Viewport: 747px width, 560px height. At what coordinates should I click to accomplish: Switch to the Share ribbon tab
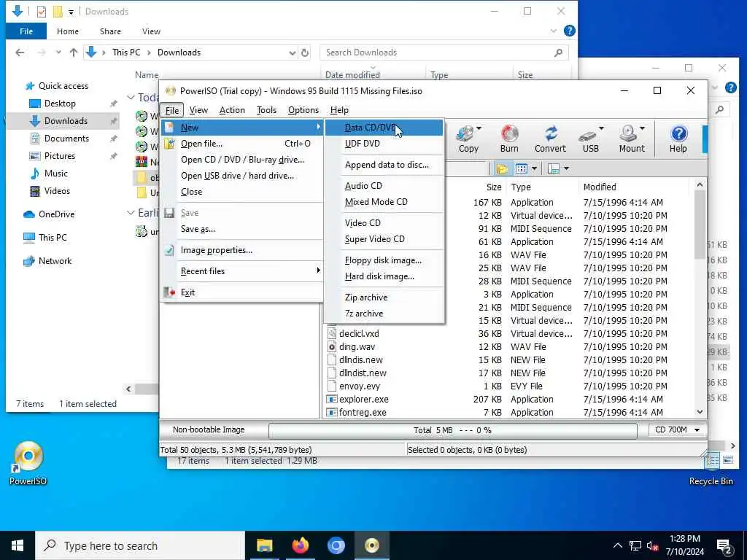pyautogui.click(x=110, y=31)
